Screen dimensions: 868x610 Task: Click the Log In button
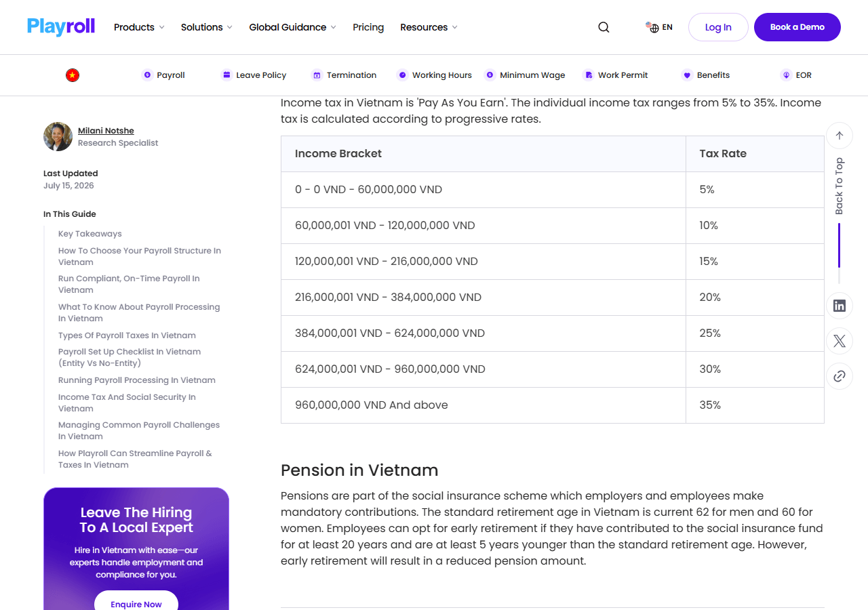718,27
